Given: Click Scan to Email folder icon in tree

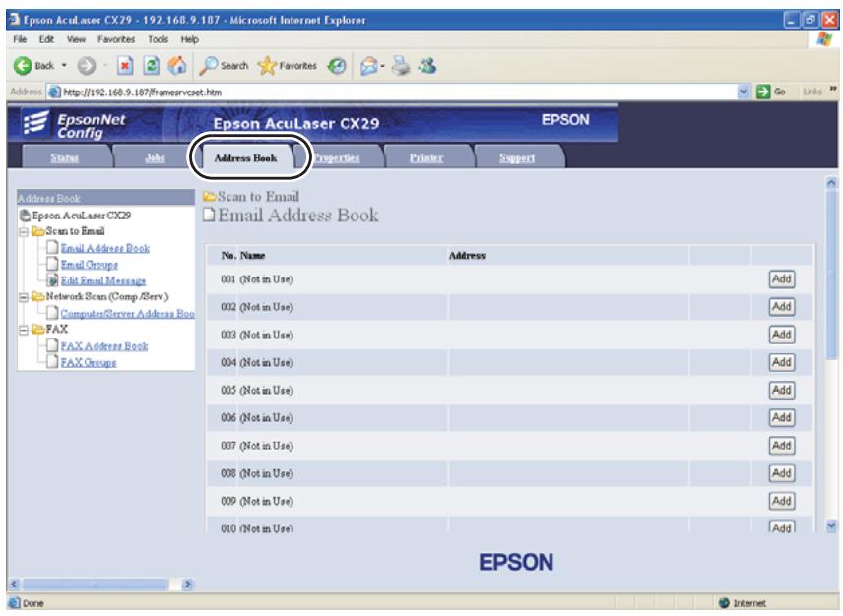Looking at the screenshot, I should 37,231.
